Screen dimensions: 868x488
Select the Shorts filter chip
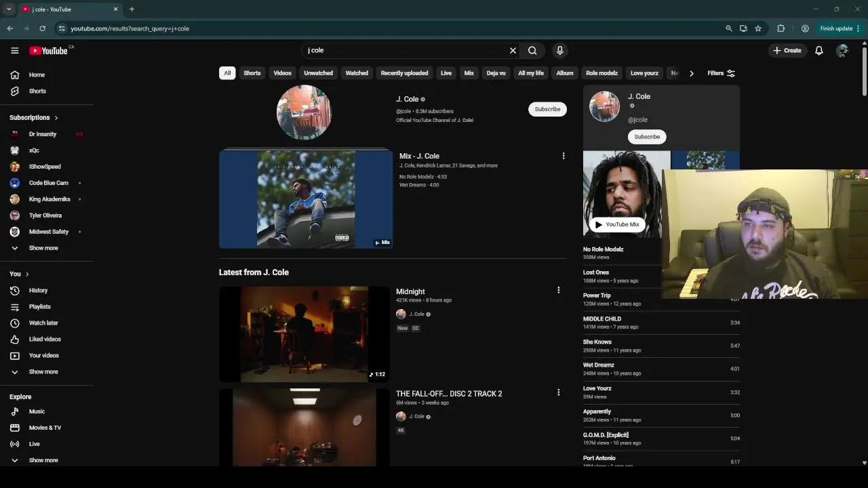pos(252,73)
